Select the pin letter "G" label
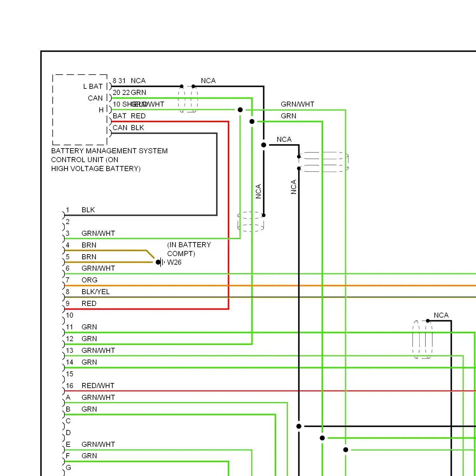476x476 pixels. [x=69, y=467]
